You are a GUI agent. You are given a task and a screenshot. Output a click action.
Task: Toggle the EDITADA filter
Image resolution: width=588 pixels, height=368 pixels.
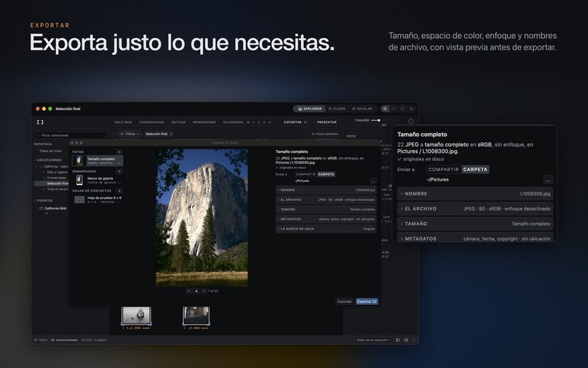[x=179, y=122]
